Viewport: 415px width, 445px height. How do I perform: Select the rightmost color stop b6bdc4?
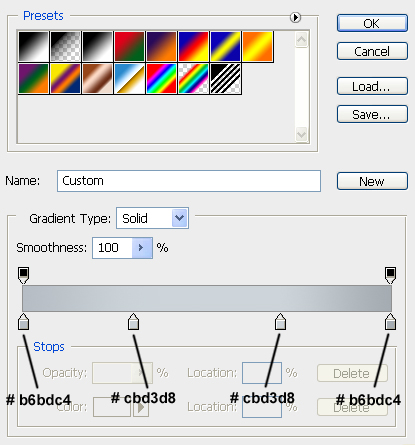pos(390,321)
